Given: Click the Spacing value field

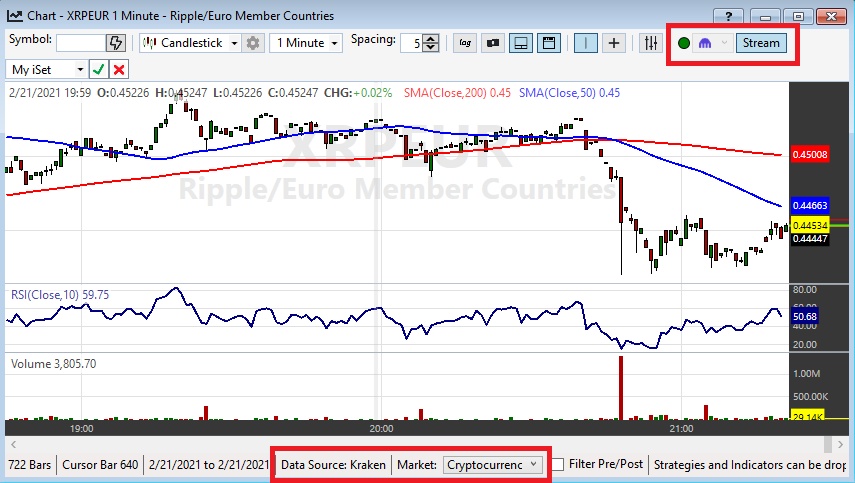Looking at the screenshot, I should point(412,43).
